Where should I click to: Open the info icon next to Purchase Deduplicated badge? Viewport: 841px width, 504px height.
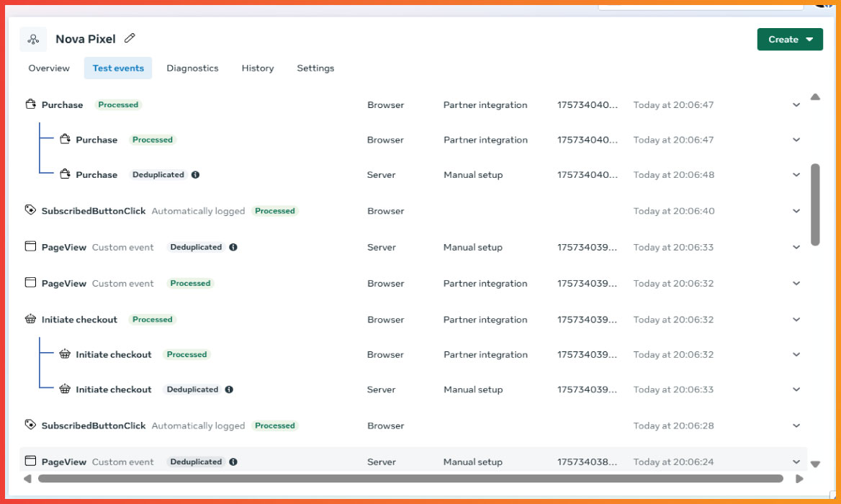pyautogui.click(x=194, y=174)
